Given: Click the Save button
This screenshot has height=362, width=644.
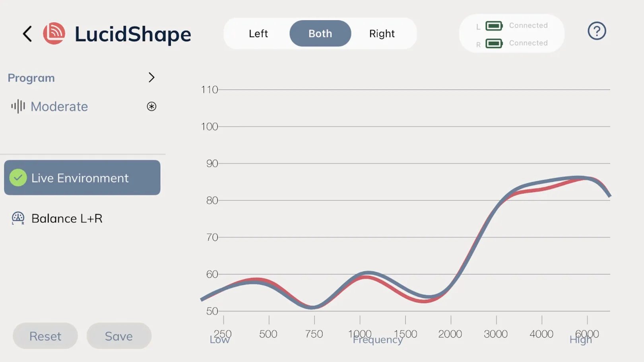Looking at the screenshot, I should click(119, 336).
